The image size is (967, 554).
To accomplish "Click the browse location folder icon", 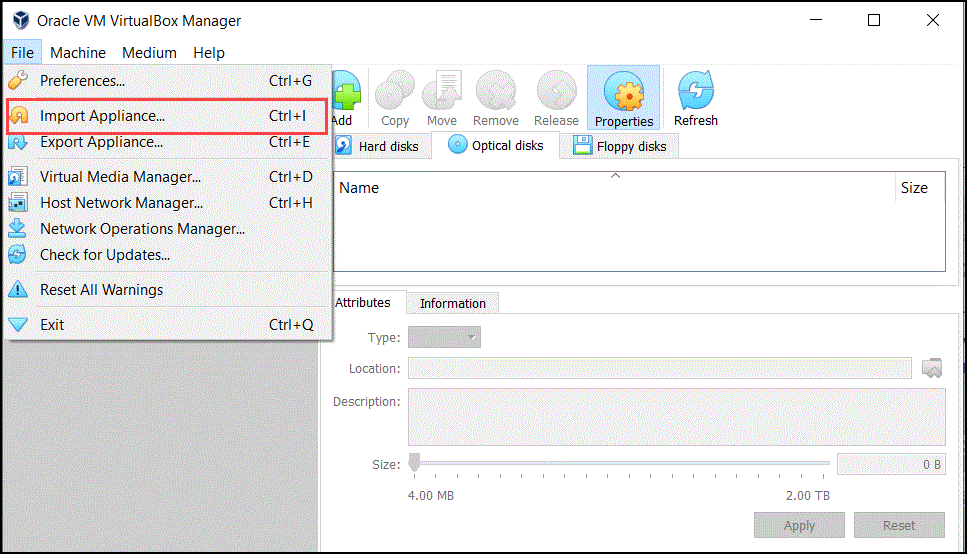I will click(x=932, y=368).
